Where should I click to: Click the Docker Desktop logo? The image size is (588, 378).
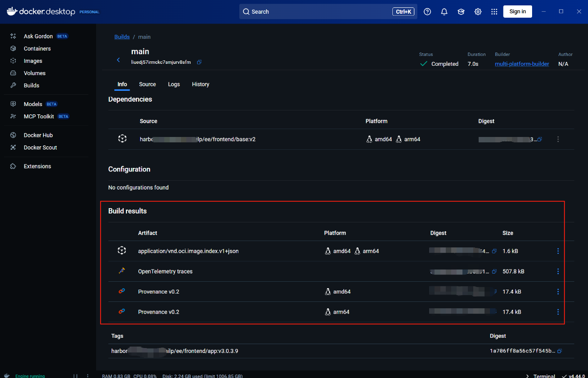(41, 12)
